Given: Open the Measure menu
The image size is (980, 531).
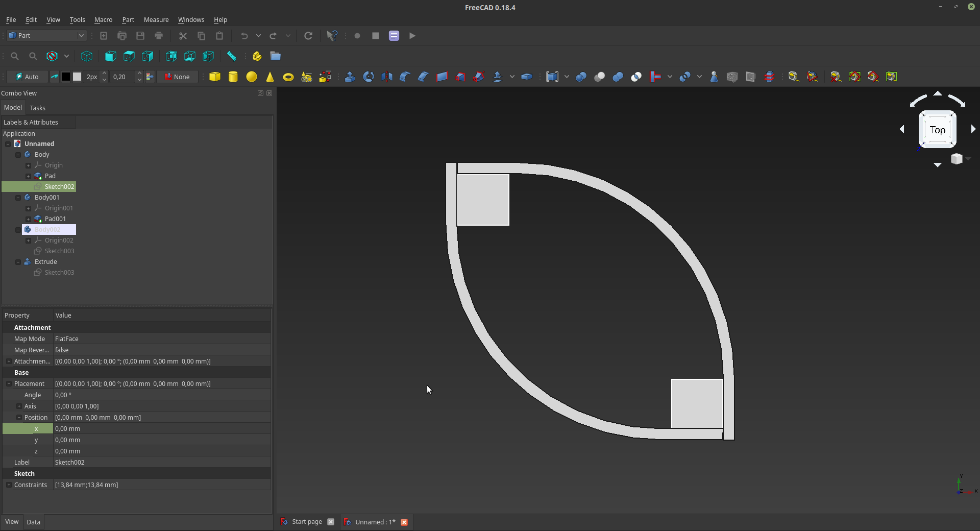Looking at the screenshot, I should pyautogui.click(x=156, y=19).
